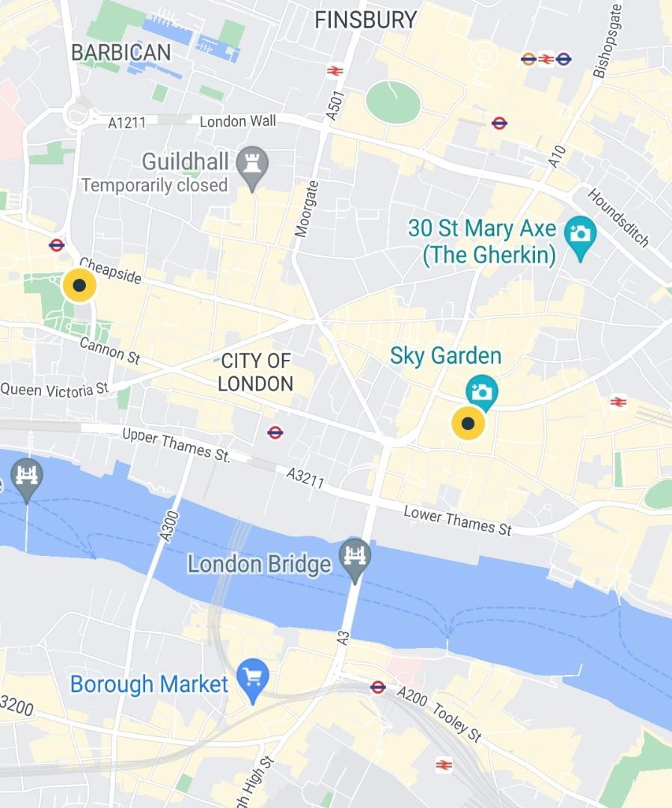Click the Underground icon above Upper Thames St
The width and height of the screenshot is (672, 808).
coord(275,432)
